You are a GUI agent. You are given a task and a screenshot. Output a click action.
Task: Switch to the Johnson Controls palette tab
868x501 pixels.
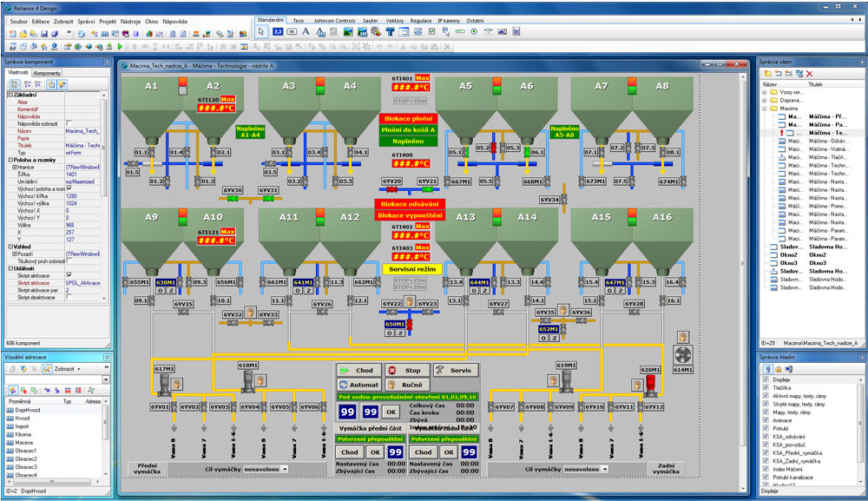334,21
